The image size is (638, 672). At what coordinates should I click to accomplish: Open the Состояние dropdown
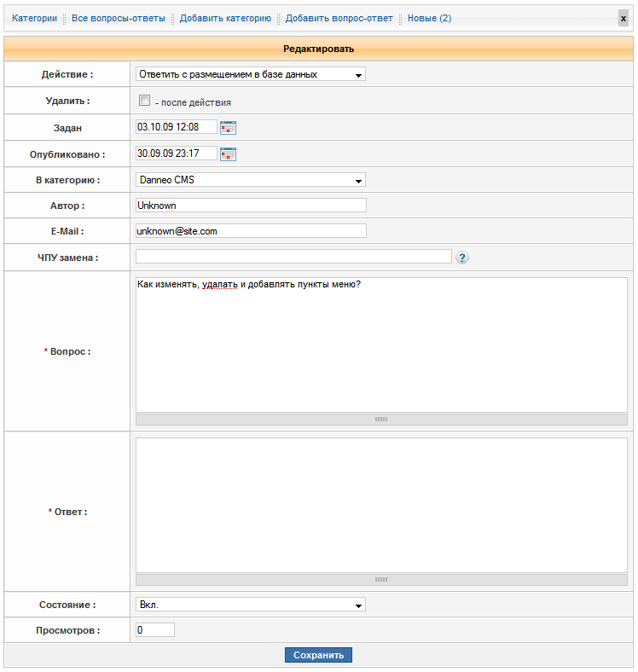[250, 605]
